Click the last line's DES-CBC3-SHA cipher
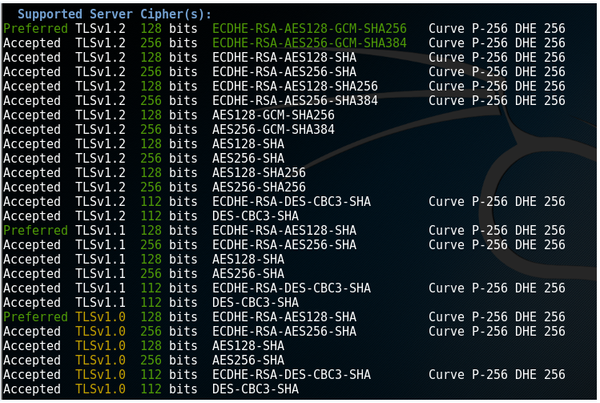Image resolution: width=600 pixels, height=403 pixels. coord(255,388)
